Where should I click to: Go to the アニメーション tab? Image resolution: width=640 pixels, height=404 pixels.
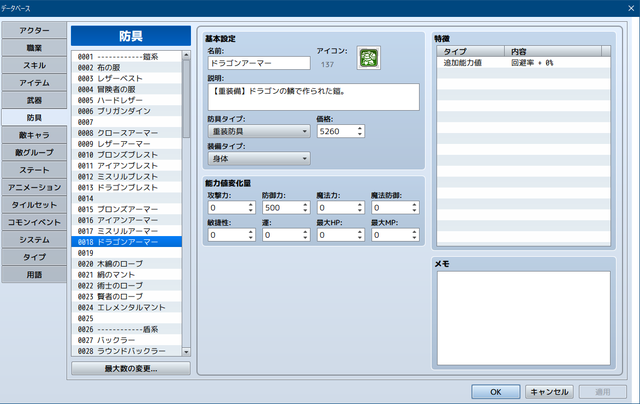point(34,187)
